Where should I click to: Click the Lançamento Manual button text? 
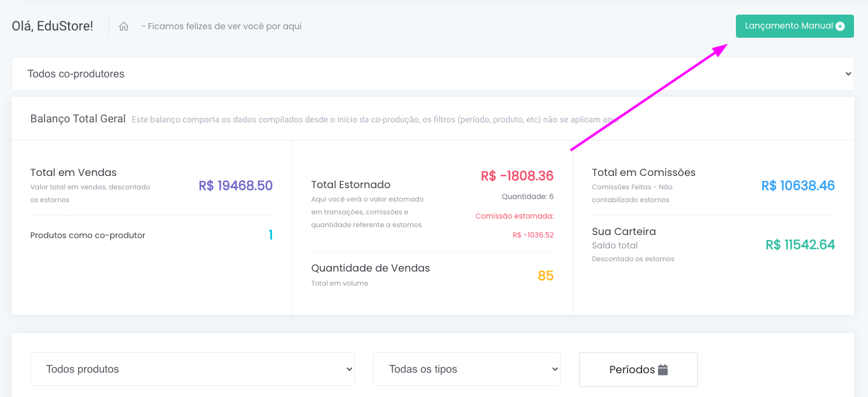pyautogui.click(x=788, y=26)
